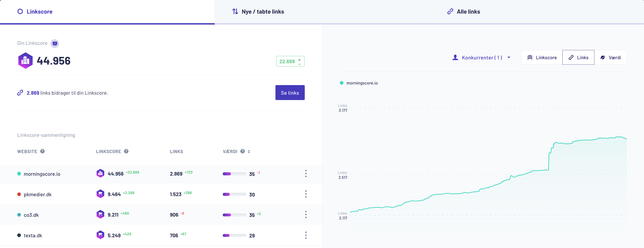Toggle morningscore.io chart legend entry
This screenshot has height=248, width=644.
(x=359, y=83)
